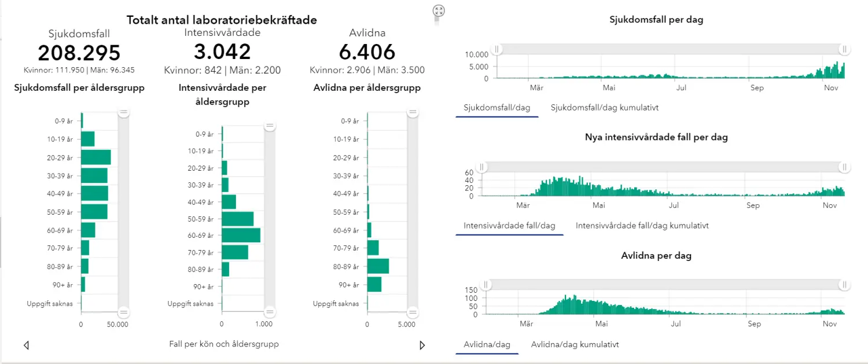Click bottom scroll handle of Intensivvårdade age chart
This screenshot has width=868, height=364.
click(269, 312)
